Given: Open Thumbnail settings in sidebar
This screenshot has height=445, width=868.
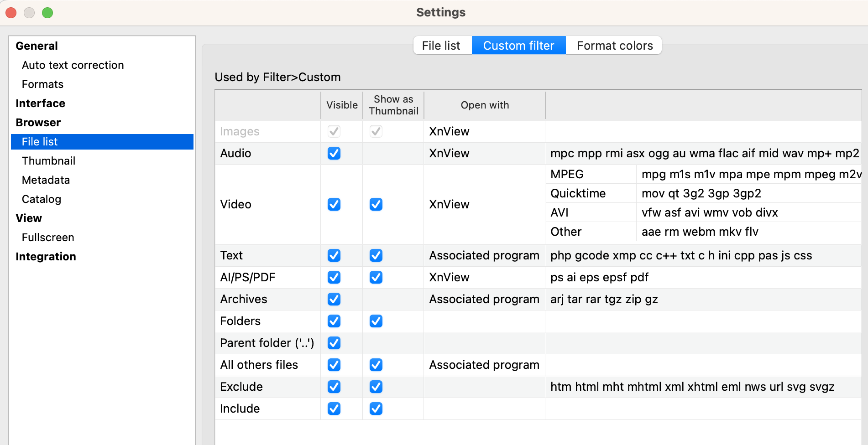Looking at the screenshot, I should (x=48, y=161).
